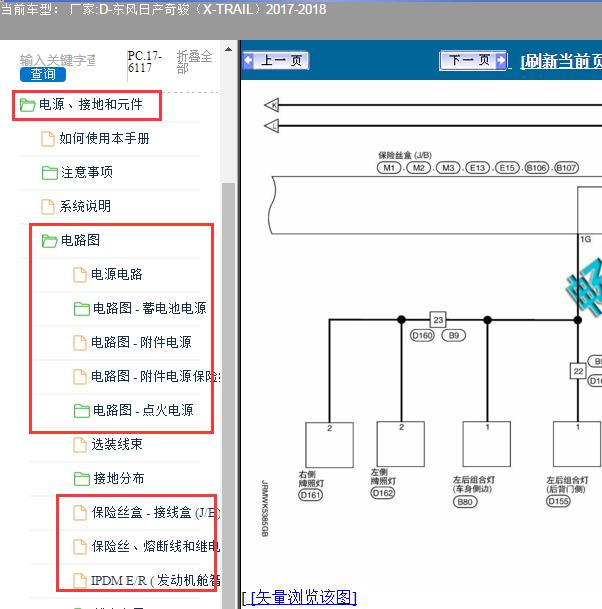The width and height of the screenshot is (602, 609).
Task: Click the page icon beside 电路图 - 附件电源
Action: point(80,343)
